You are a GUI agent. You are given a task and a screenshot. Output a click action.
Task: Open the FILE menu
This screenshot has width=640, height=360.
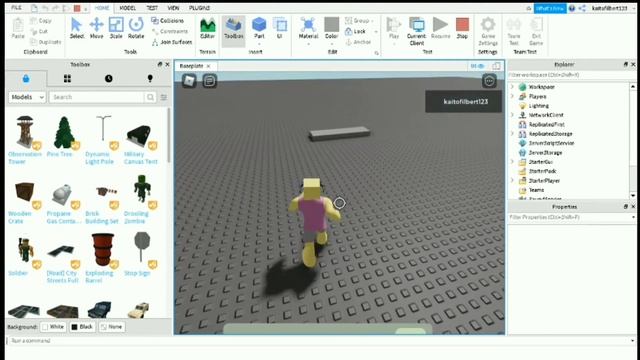[x=16, y=8]
